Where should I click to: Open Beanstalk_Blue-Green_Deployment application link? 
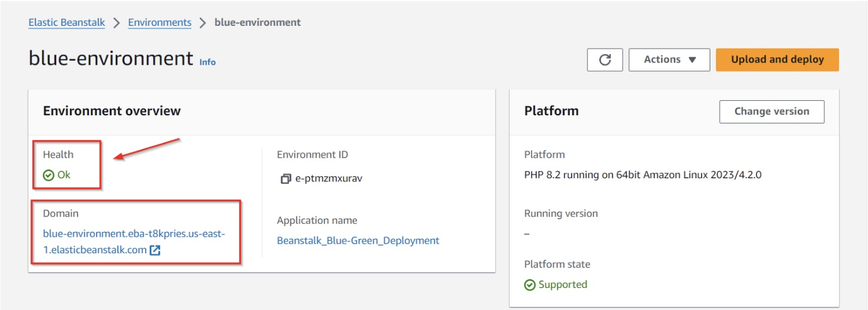click(x=358, y=241)
